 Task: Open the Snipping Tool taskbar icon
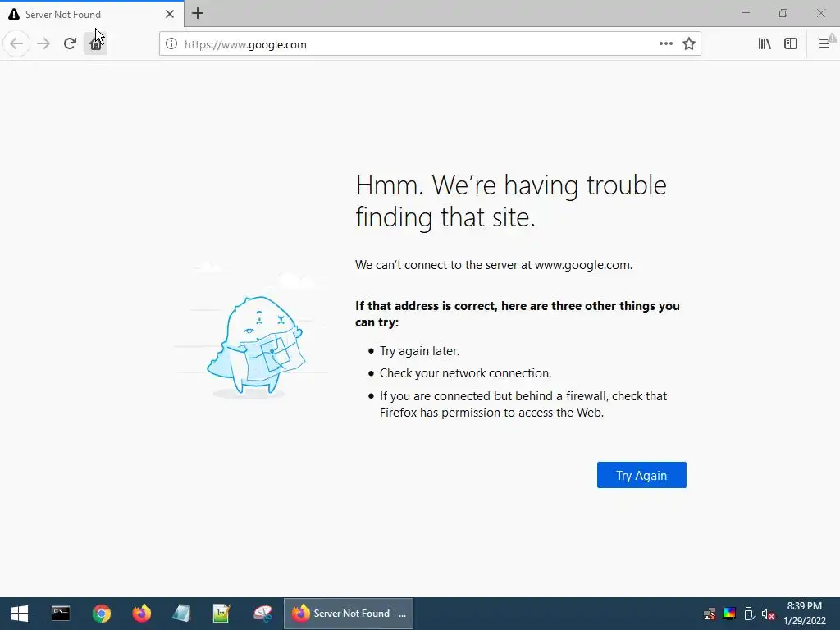[262, 614]
